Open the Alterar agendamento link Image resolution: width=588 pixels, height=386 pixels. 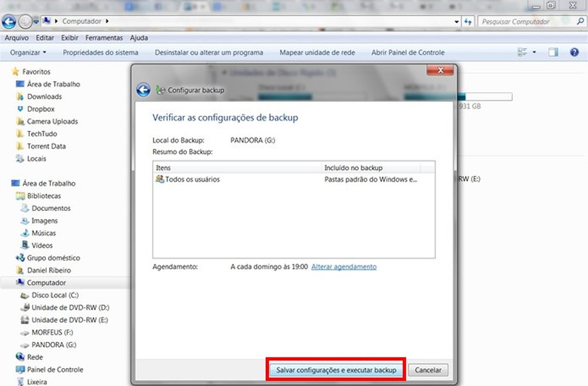pyautogui.click(x=344, y=266)
